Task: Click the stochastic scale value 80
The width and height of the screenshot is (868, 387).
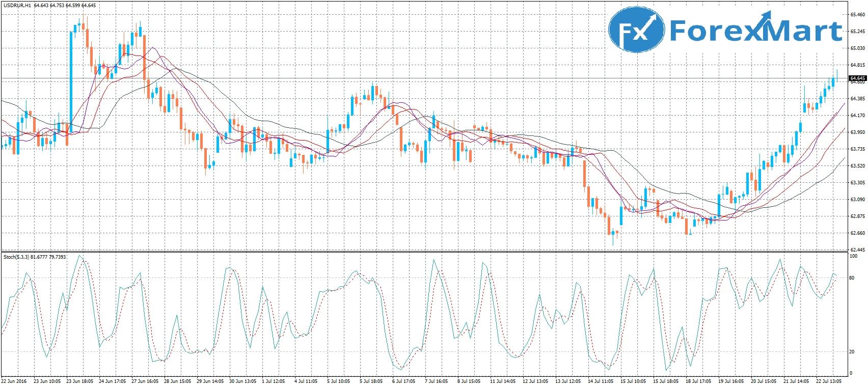Action: point(853,278)
